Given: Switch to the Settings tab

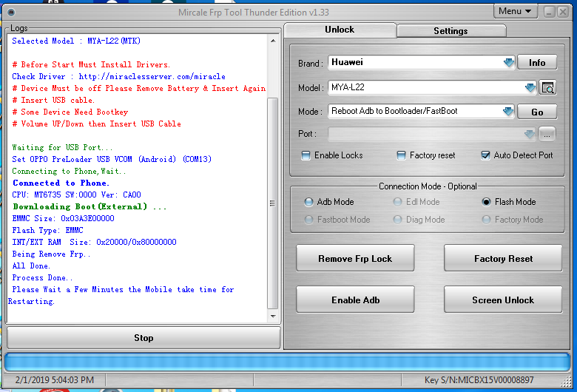Looking at the screenshot, I should click(x=451, y=31).
